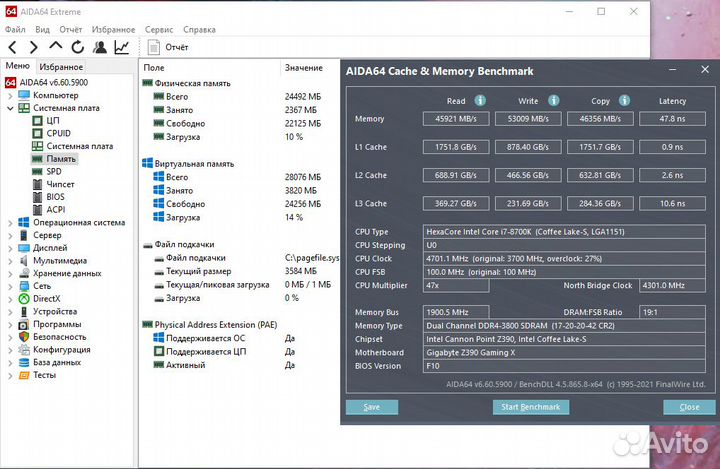This screenshot has width=720, height=469.
Task: Click the Отчёт report page icon
Action: pos(154,47)
